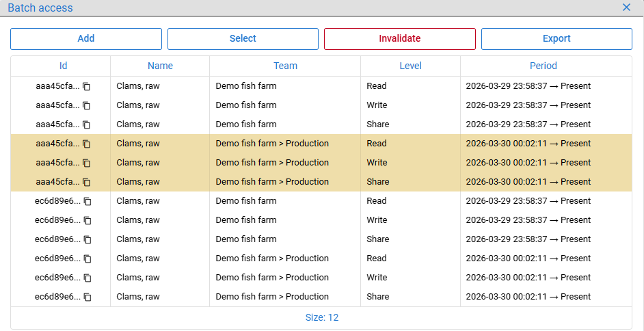Screen dimensions: 644x331
Task: Copy Id of aaa45cfa Production Read row
Action: click(x=86, y=144)
